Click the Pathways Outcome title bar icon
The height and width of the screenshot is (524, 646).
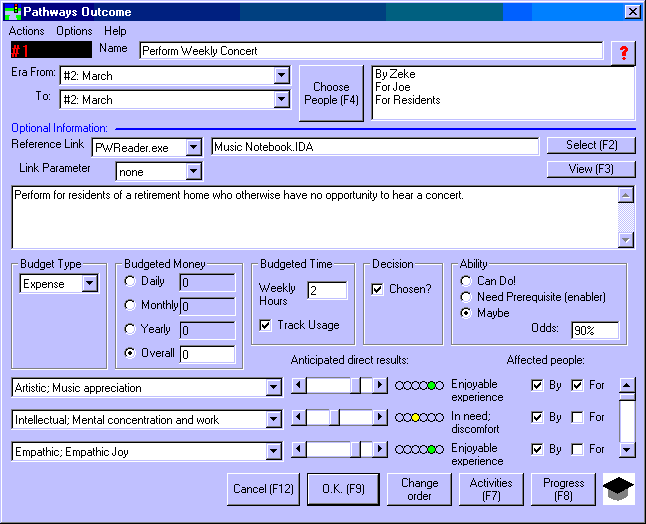coord(13,12)
